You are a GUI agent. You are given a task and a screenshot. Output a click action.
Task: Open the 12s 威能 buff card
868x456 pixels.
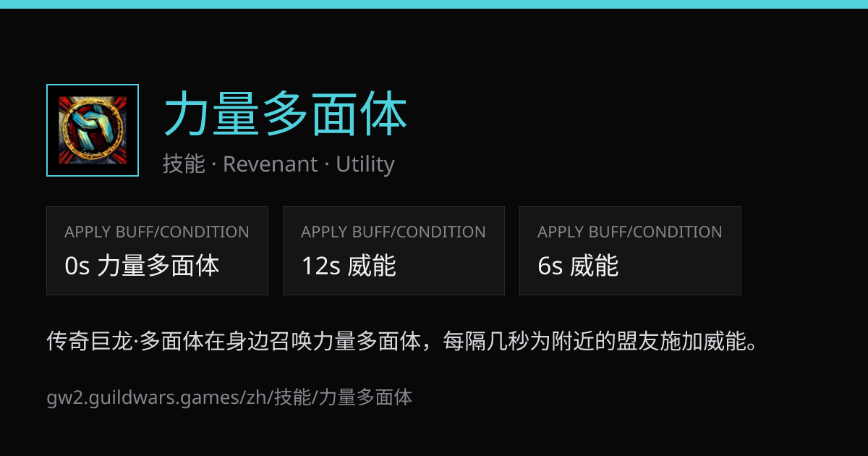click(393, 250)
